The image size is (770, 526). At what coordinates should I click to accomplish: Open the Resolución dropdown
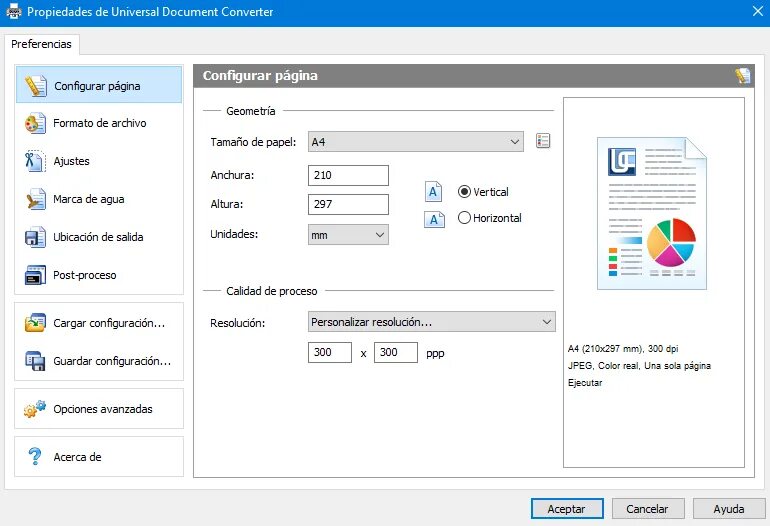(x=432, y=322)
